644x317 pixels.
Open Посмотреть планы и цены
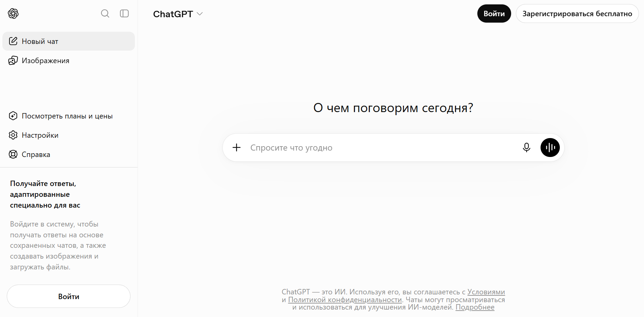coord(69,116)
